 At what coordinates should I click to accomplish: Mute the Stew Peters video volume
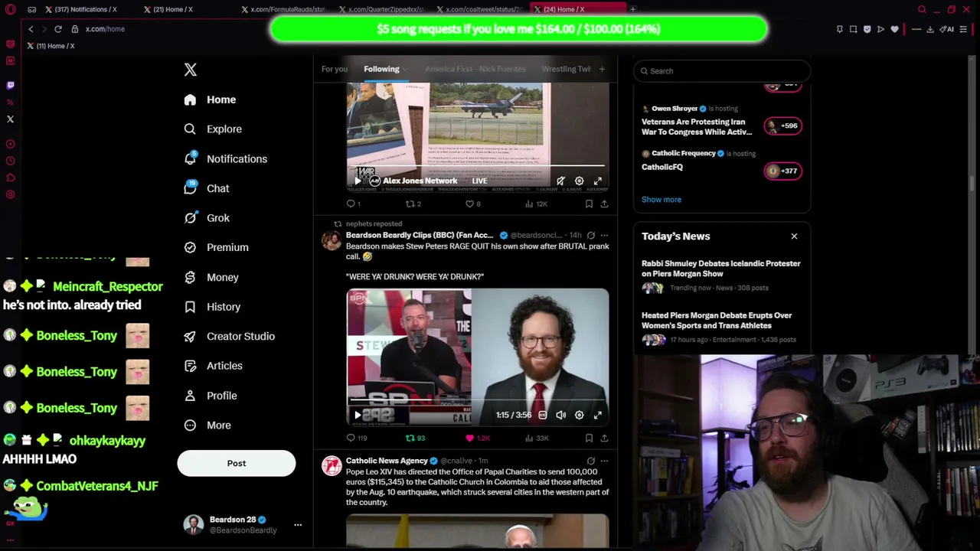coord(560,415)
